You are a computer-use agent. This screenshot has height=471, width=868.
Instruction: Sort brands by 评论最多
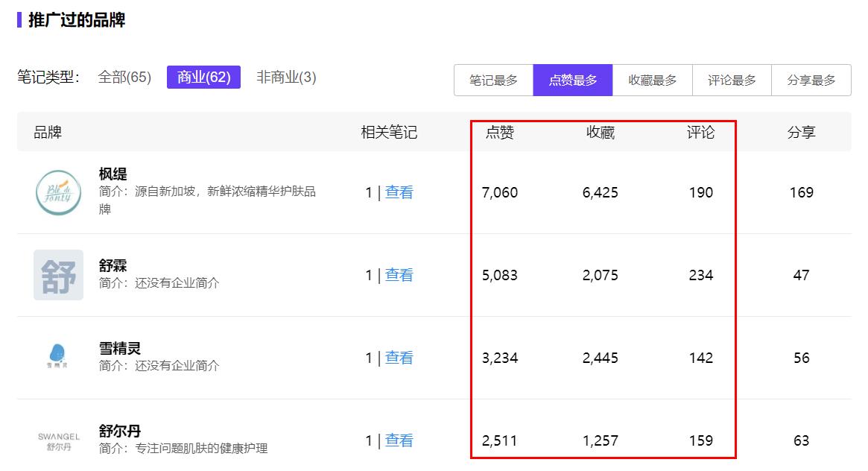[732, 80]
